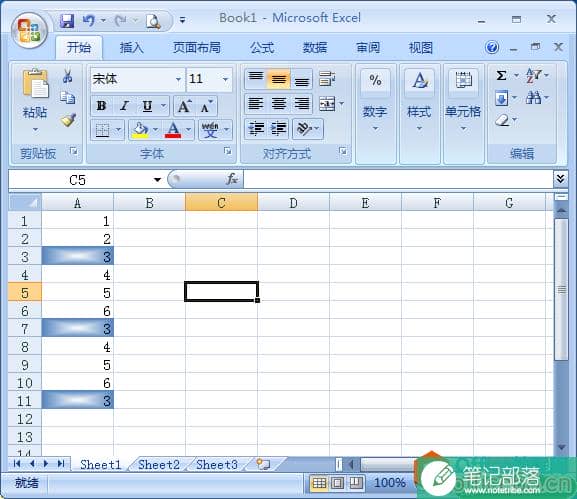Launch the 对齐方式 alignment dialog

[343, 151]
